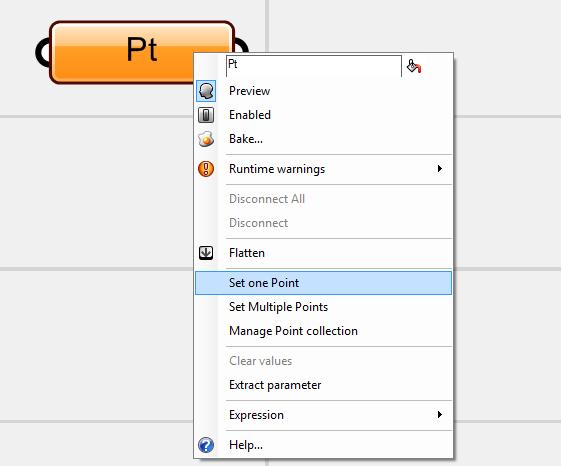Expand the Expression submenu arrow
Image resolution: width=561 pixels, height=466 pixels.
440,414
